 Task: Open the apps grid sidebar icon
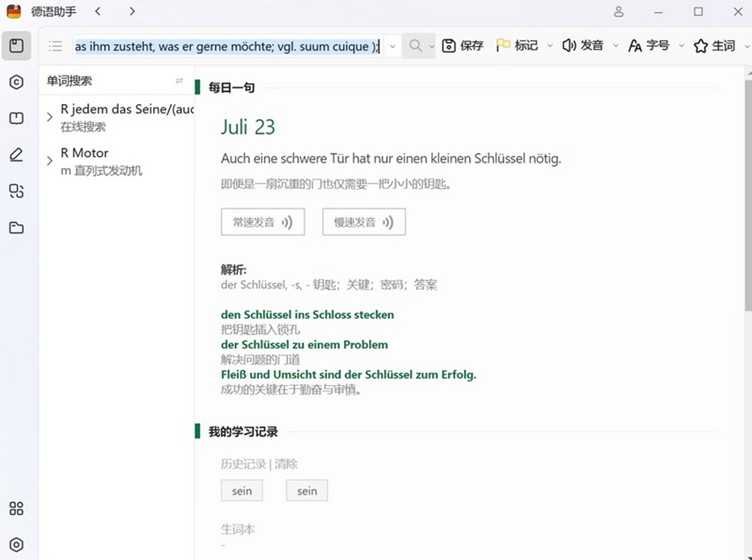coord(16,509)
